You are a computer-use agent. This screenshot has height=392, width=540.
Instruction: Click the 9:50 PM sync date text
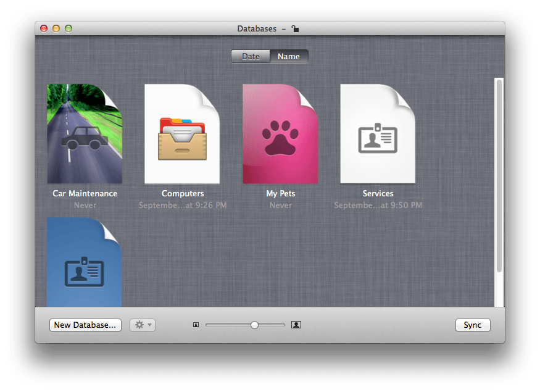(x=378, y=206)
